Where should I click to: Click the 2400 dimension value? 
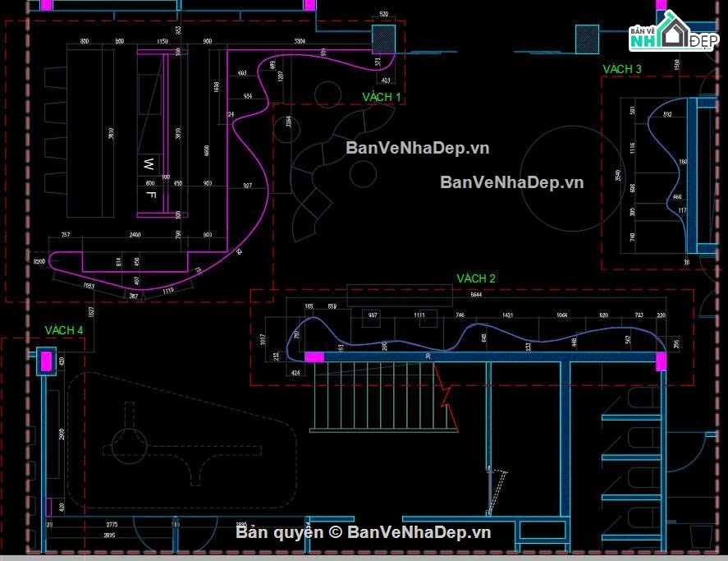point(135,235)
